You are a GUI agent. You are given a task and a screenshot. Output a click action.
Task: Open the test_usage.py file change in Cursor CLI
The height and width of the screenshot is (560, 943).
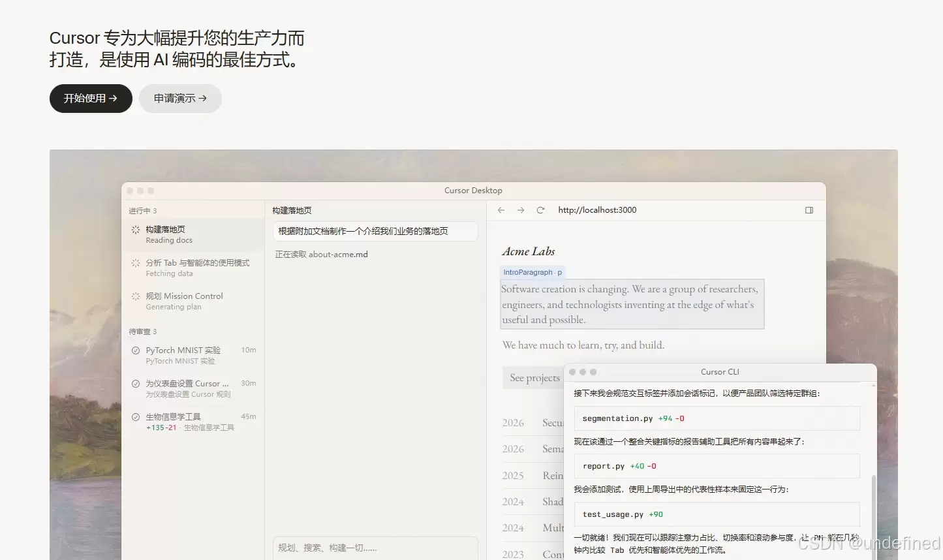(x=717, y=514)
